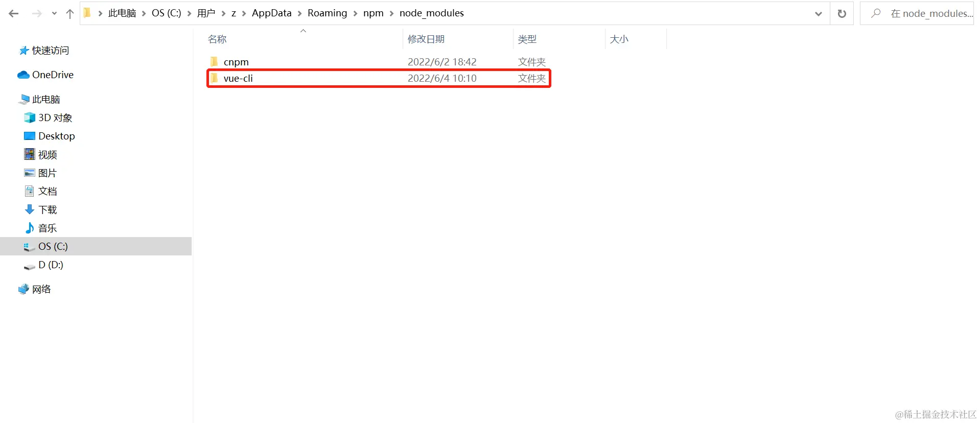Select the vue-cli folder row
Viewport: 980px width, 423px height.
point(379,78)
